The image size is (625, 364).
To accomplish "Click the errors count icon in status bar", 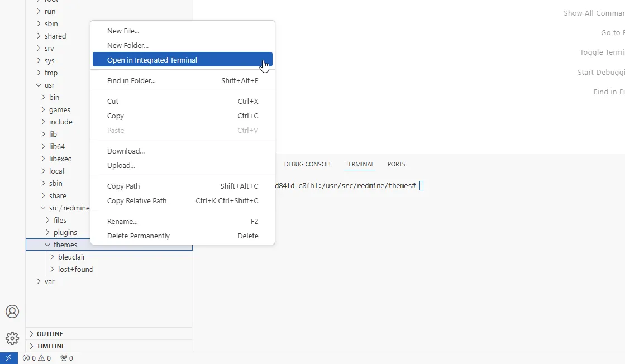I will 26,358.
